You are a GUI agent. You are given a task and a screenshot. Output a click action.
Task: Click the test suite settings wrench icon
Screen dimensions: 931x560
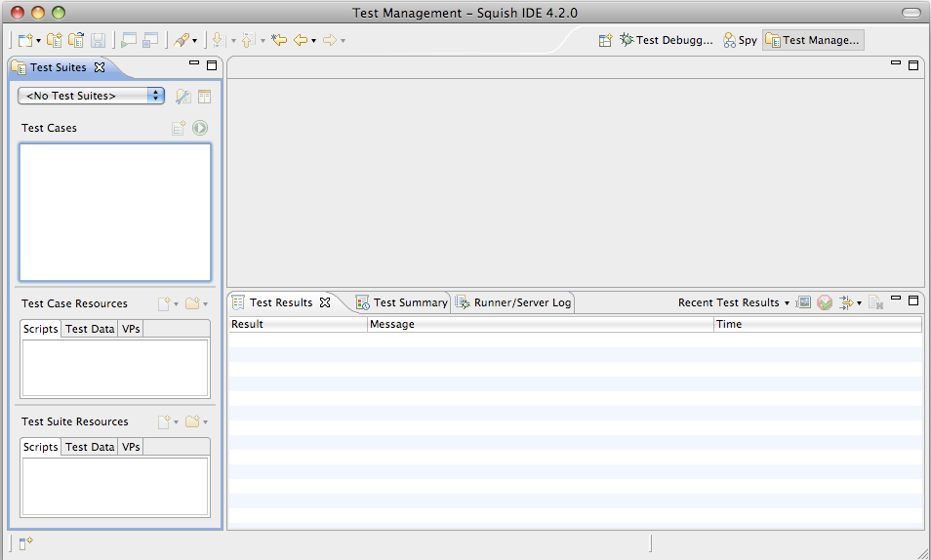tap(182, 97)
